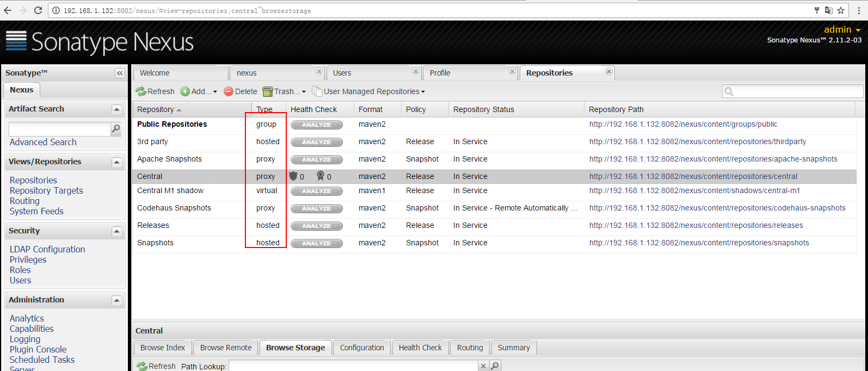
Task: Open the Configuration tab for Central
Action: point(362,348)
